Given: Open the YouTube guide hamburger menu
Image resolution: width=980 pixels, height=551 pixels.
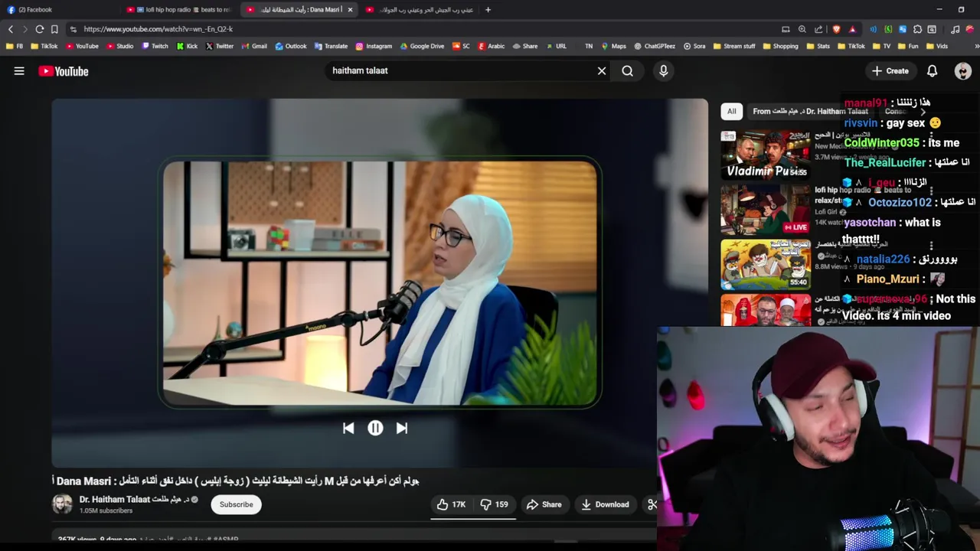Looking at the screenshot, I should 19,71.
